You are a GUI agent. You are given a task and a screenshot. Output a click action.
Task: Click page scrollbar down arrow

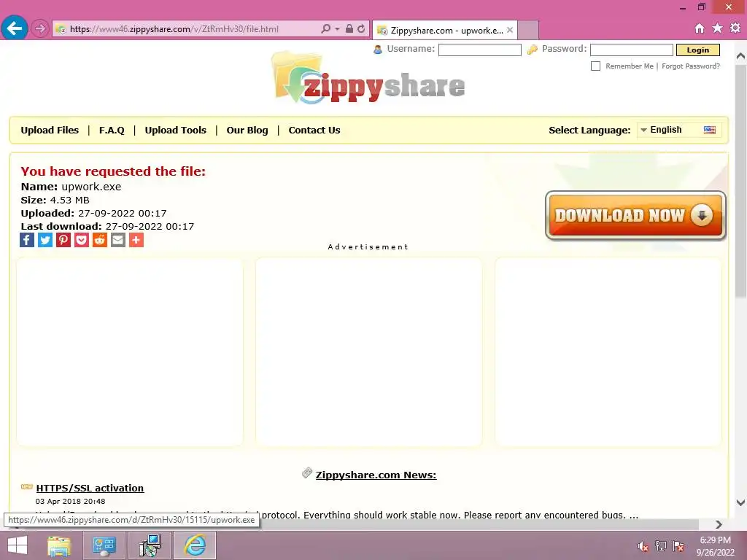[740, 502]
